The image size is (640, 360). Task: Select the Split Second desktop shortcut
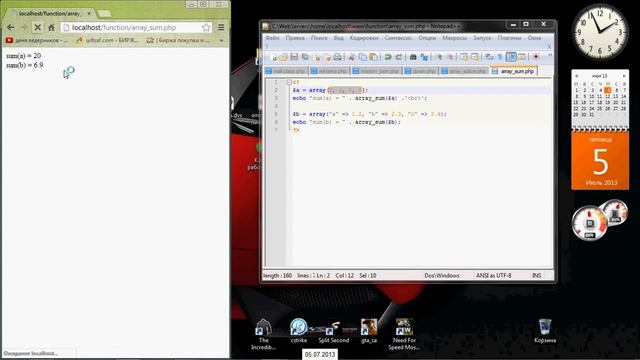[x=333, y=331]
